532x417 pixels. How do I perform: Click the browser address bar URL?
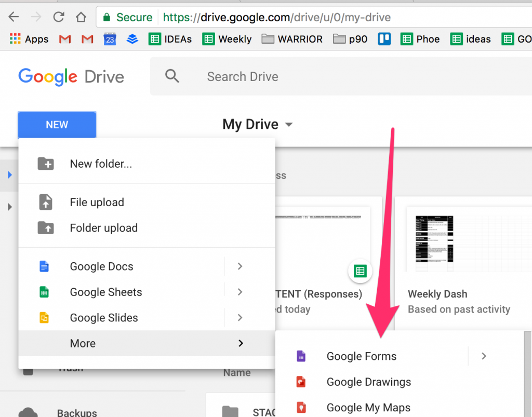click(x=277, y=17)
